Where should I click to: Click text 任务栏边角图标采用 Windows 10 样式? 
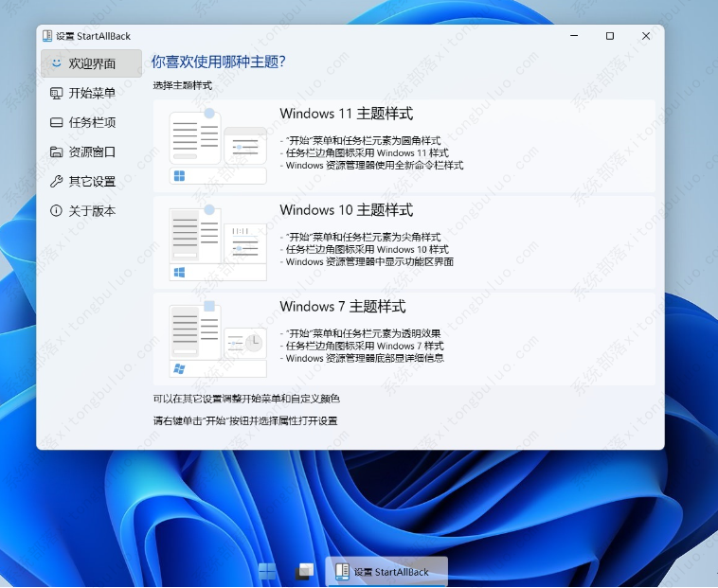click(x=368, y=250)
